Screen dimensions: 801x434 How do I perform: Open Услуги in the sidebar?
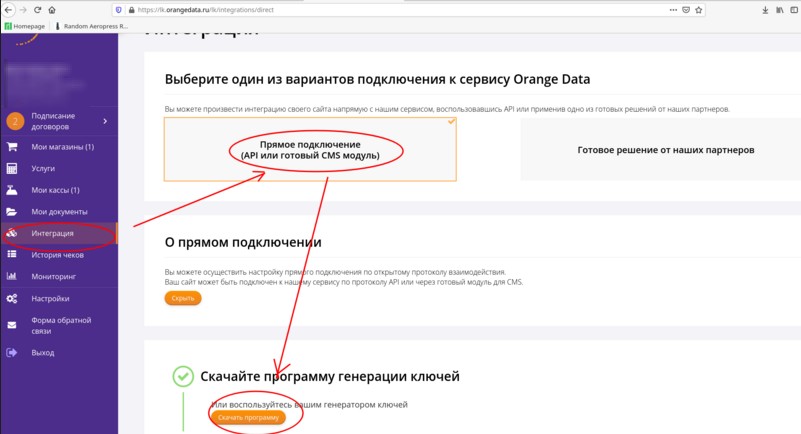click(43, 168)
